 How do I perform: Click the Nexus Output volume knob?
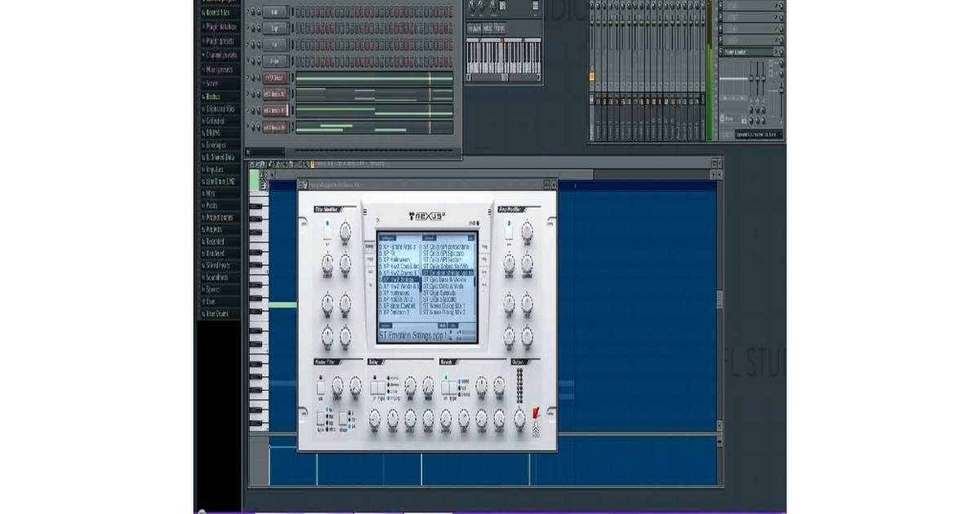coord(520,419)
